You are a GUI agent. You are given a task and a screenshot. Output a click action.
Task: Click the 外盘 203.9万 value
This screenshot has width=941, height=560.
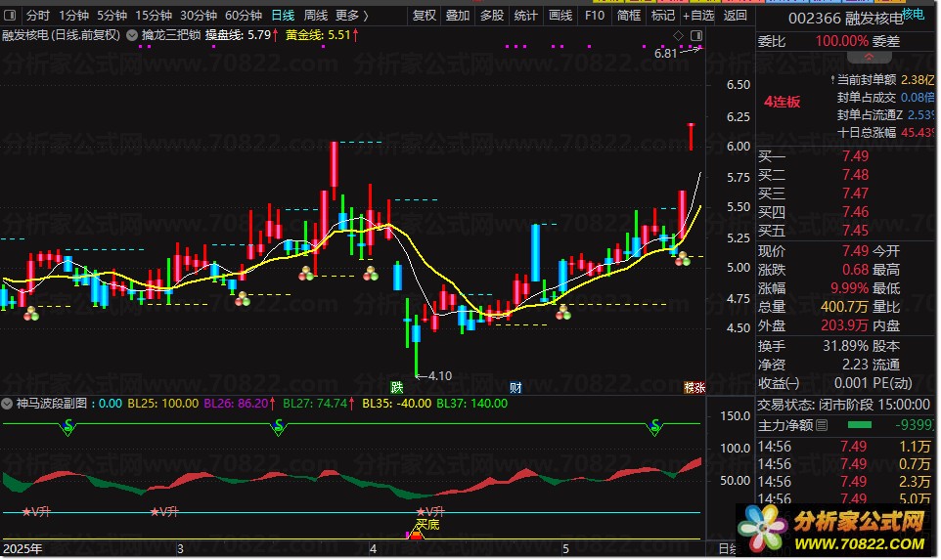[844, 325]
